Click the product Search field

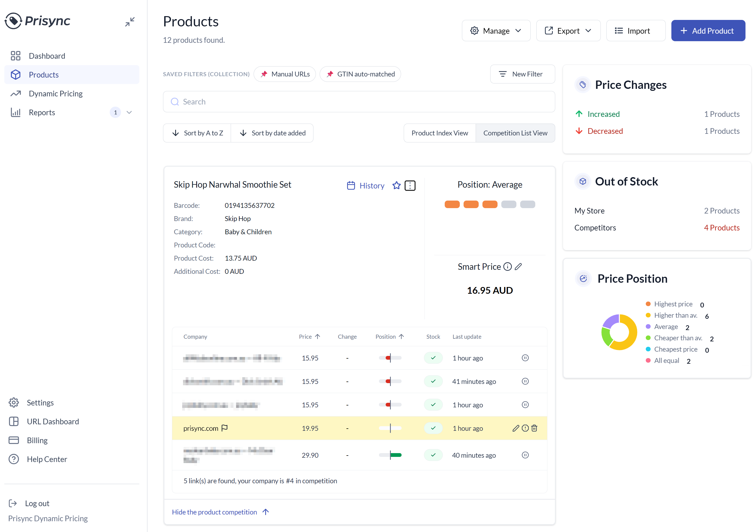pyautogui.click(x=359, y=102)
